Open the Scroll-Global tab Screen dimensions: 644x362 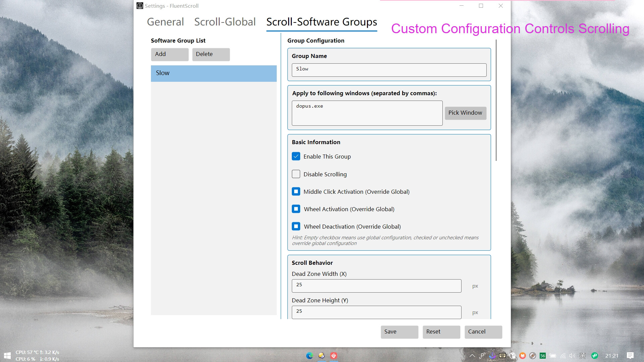click(225, 22)
